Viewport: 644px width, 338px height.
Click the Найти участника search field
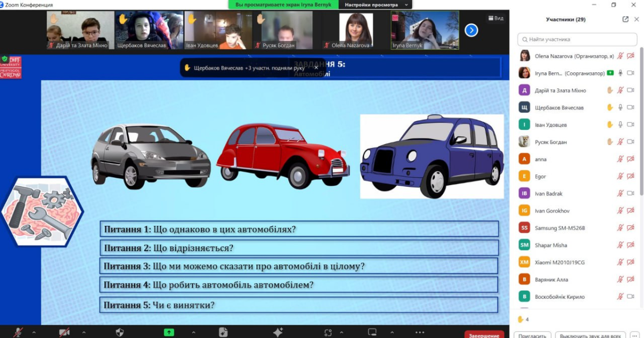pos(577,39)
